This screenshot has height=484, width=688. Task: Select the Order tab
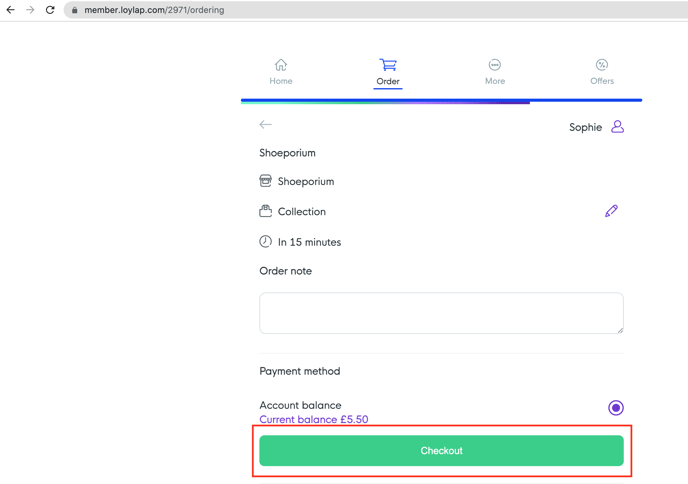coord(388,71)
